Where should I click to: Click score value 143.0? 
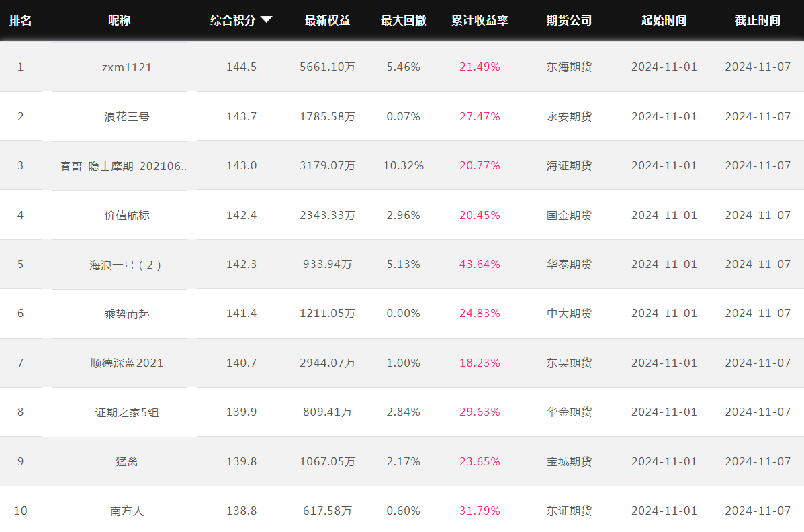click(242, 165)
